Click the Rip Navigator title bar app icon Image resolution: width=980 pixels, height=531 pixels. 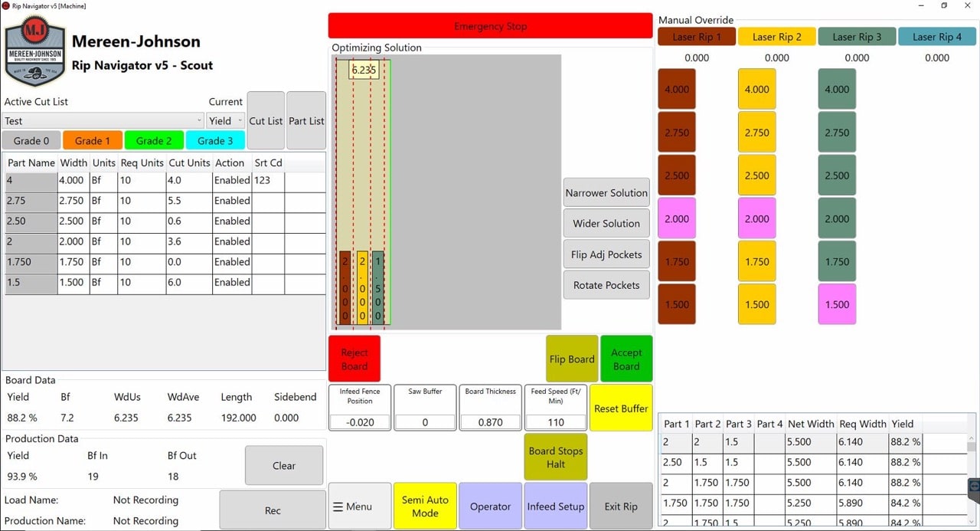tap(6, 5)
